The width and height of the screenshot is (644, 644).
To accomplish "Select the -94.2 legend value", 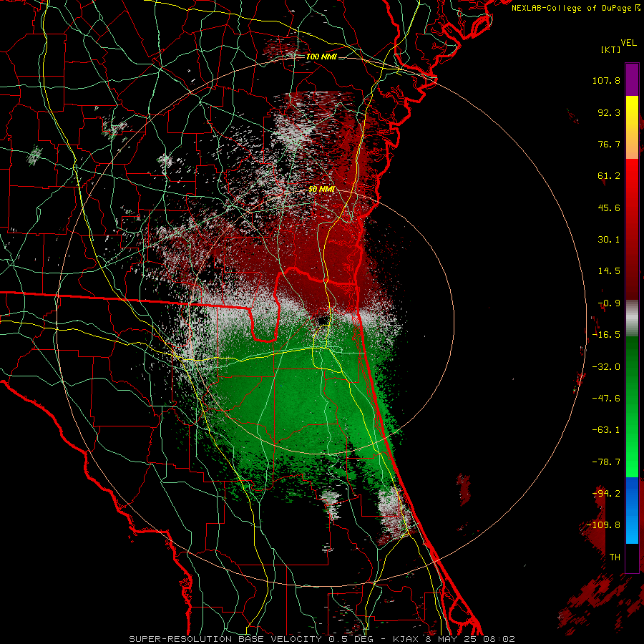I will click(x=606, y=494).
